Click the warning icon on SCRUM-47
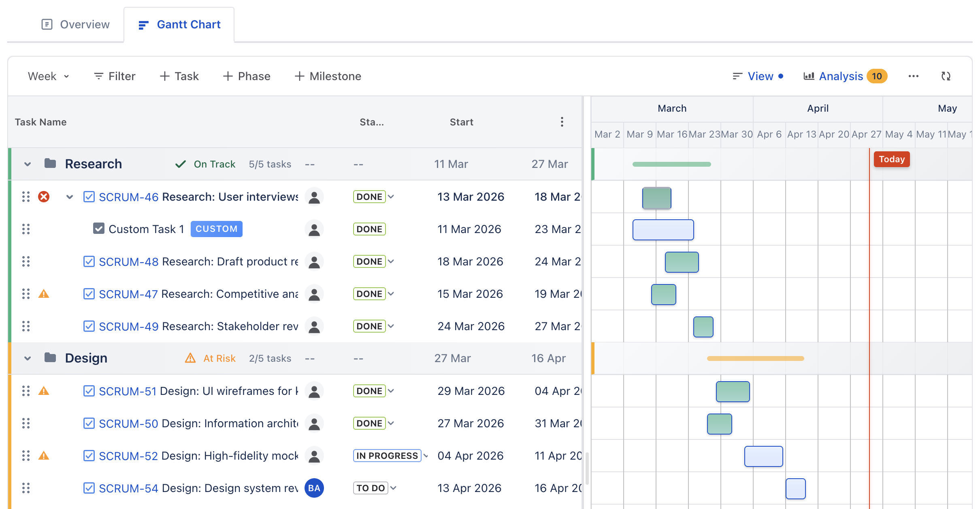Viewport: 980px width, 509px height. [x=44, y=294]
